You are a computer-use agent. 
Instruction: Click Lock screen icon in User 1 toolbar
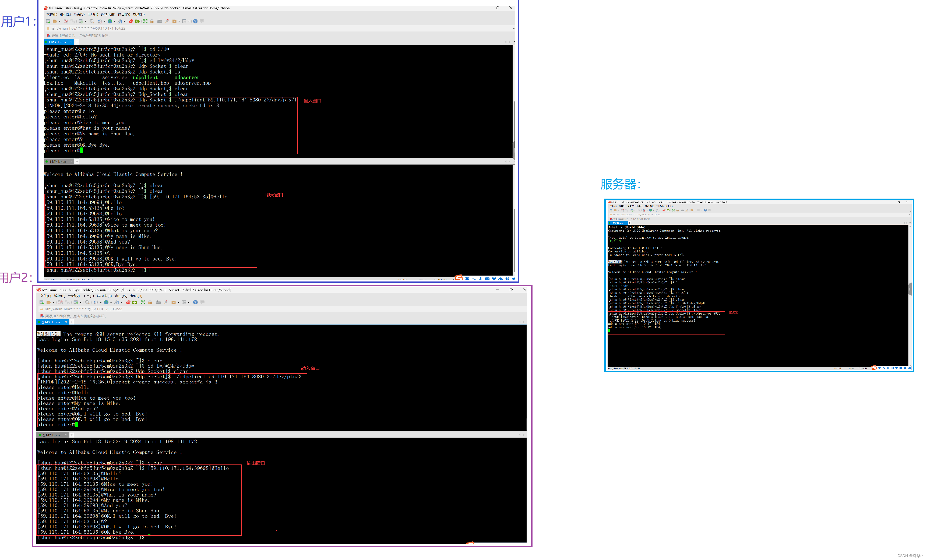coord(152,22)
